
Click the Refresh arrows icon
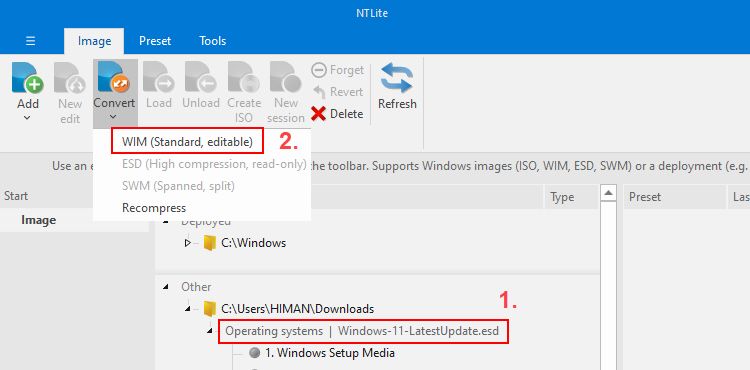[397, 78]
